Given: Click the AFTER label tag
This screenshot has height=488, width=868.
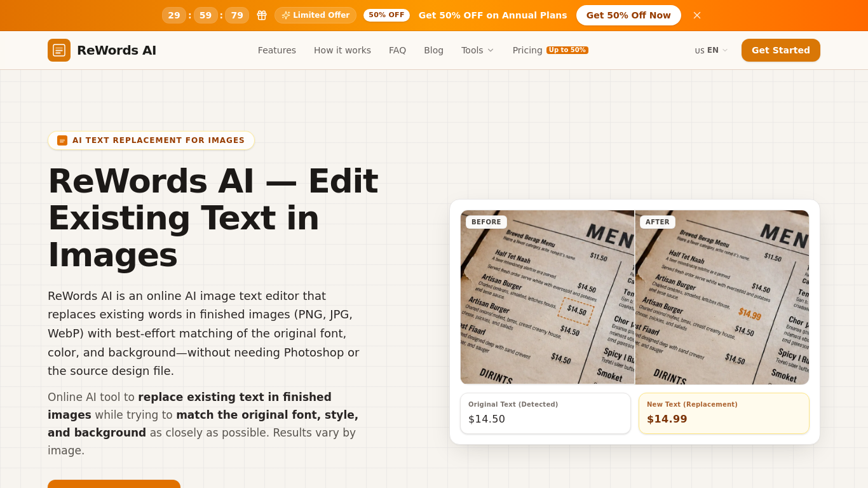Looking at the screenshot, I should click(658, 222).
